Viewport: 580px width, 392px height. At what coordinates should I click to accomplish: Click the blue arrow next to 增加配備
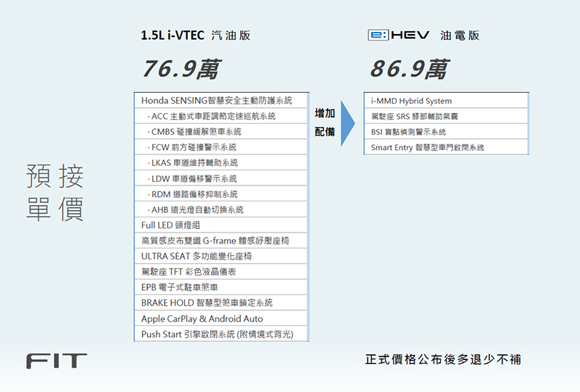click(348, 123)
